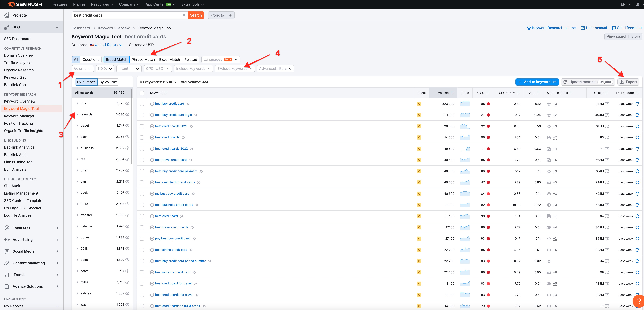
Task: Open SERP view icon in best travel credit card row
Action: pos(607,160)
